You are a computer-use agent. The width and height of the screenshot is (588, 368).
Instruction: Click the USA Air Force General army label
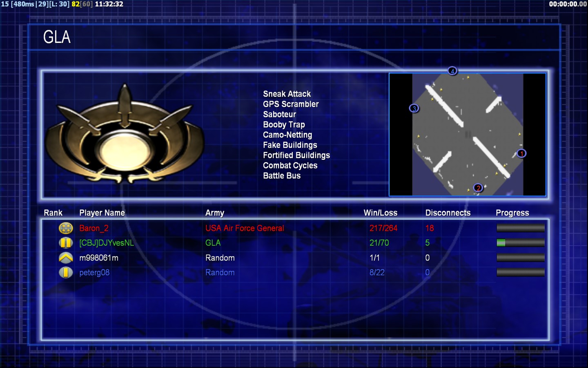coord(245,228)
